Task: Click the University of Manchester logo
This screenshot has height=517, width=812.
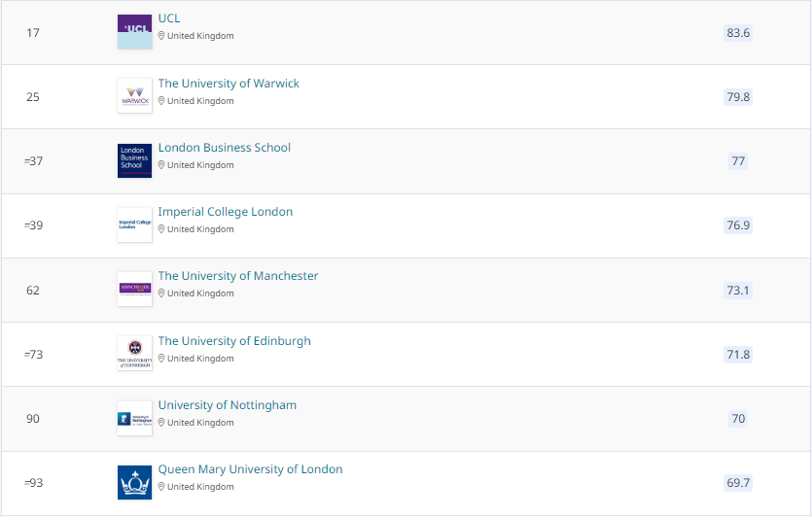Action: point(134,289)
